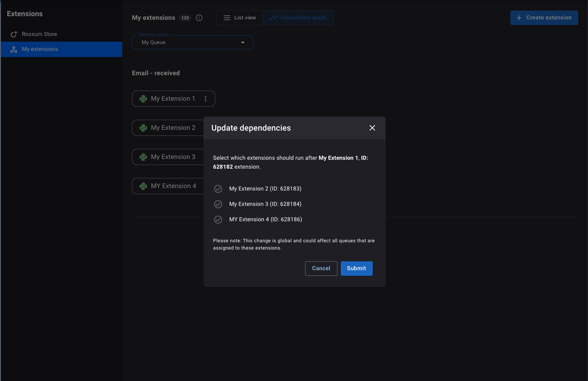Click the Update dependencies dialog title
The image size is (588, 381).
coord(251,128)
